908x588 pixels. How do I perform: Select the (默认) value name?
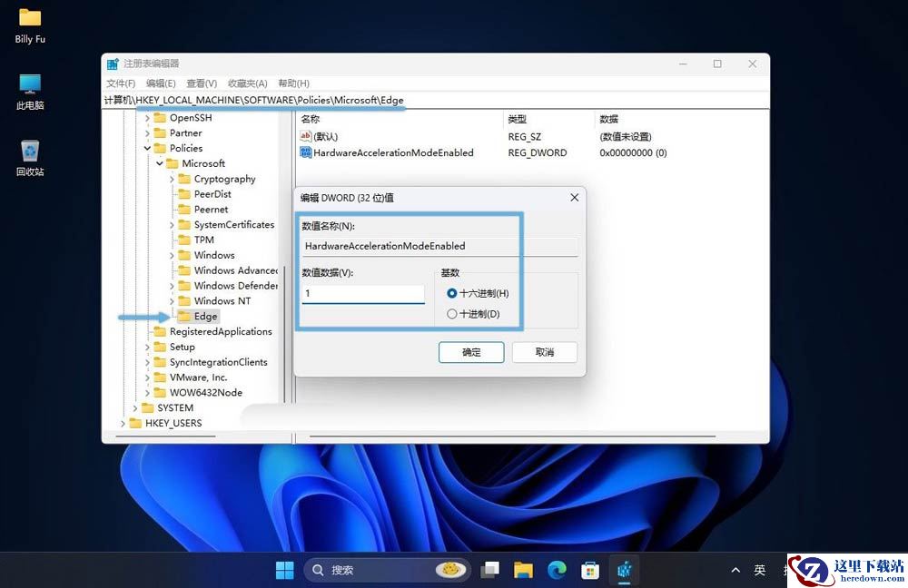coord(325,137)
